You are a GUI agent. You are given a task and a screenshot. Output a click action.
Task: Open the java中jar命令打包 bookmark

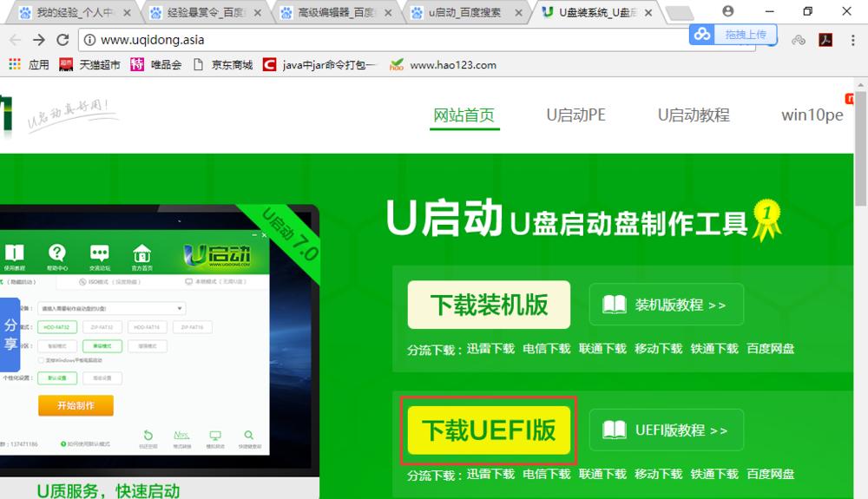pos(319,65)
